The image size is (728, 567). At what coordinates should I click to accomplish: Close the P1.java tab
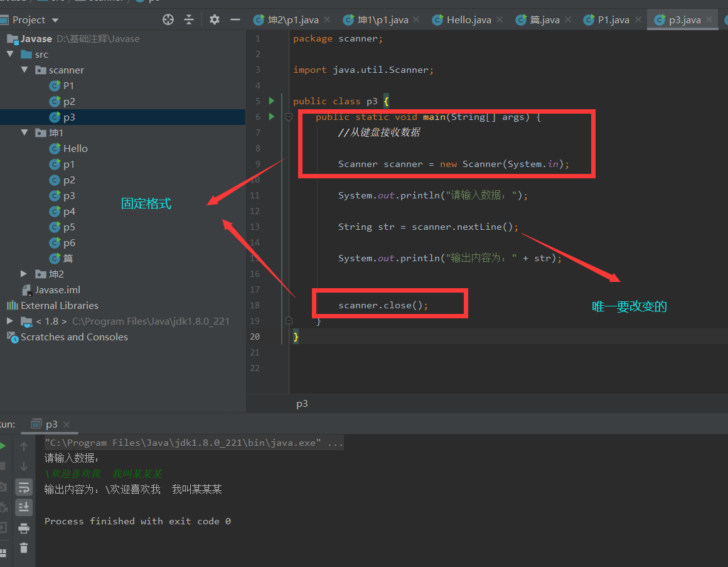pyautogui.click(x=638, y=19)
